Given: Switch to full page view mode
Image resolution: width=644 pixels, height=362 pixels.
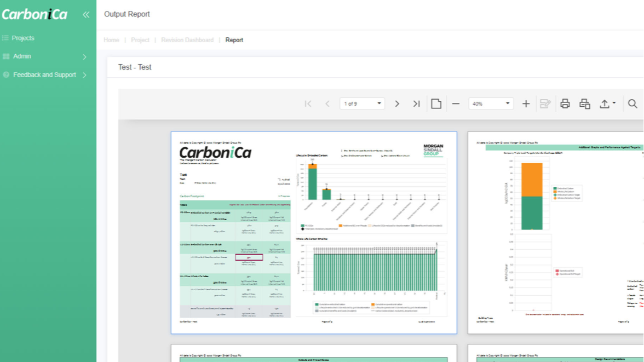Looking at the screenshot, I should click(436, 103).
